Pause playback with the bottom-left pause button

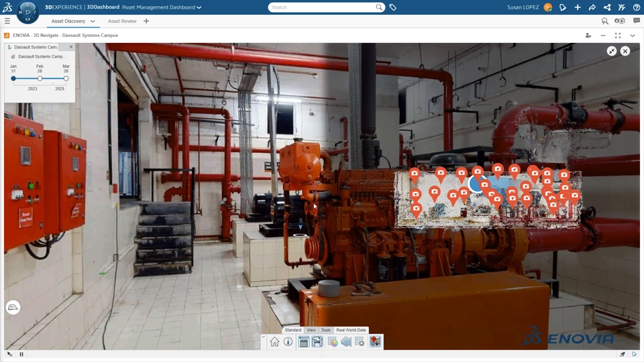(21, 354)
